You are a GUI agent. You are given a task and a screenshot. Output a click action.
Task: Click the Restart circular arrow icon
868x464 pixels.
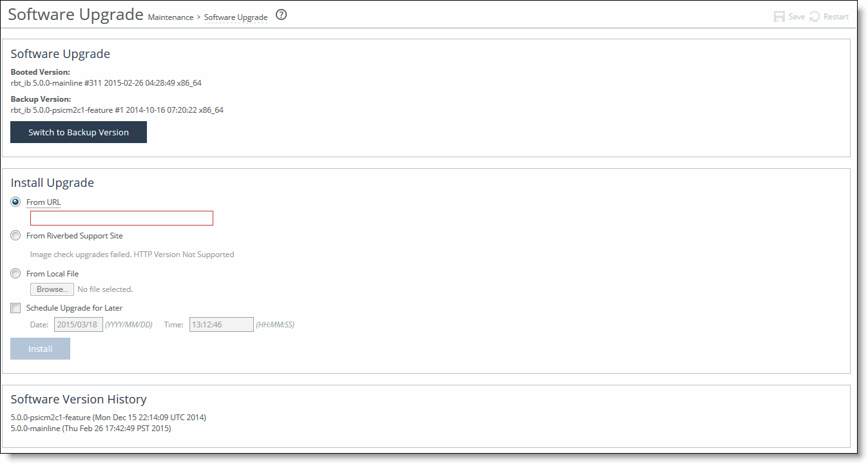[x=815, y=17]
